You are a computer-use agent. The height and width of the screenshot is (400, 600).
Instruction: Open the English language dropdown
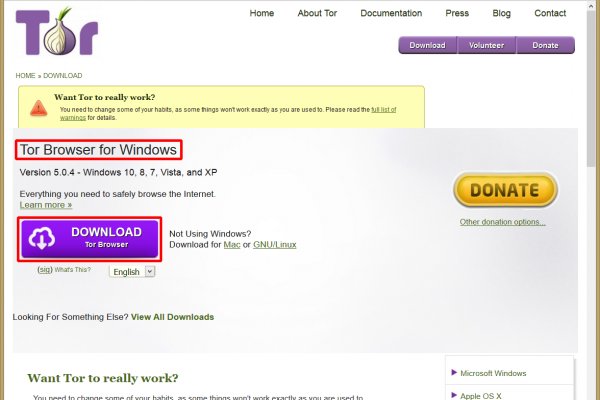pyautogui.click(x=133, y=271)
